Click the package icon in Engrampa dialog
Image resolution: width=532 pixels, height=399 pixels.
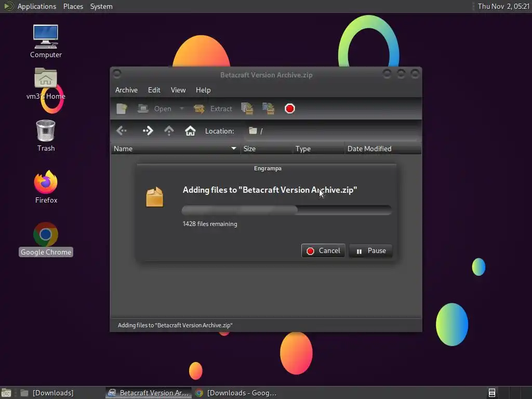click(x=155, y=197)
